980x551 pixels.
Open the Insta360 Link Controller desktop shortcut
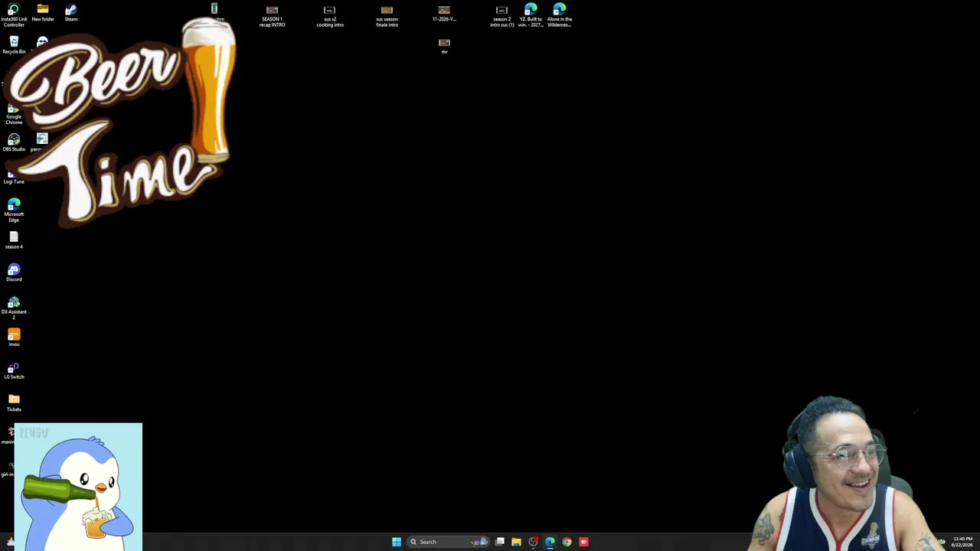[x=14, y=16]
